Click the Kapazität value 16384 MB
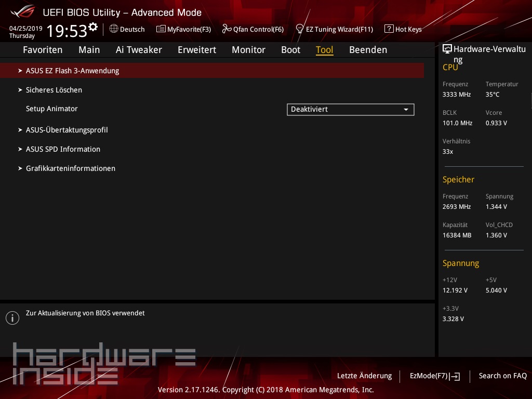The width and height of the screenshot is (532, 399). (x=457, y=235)
